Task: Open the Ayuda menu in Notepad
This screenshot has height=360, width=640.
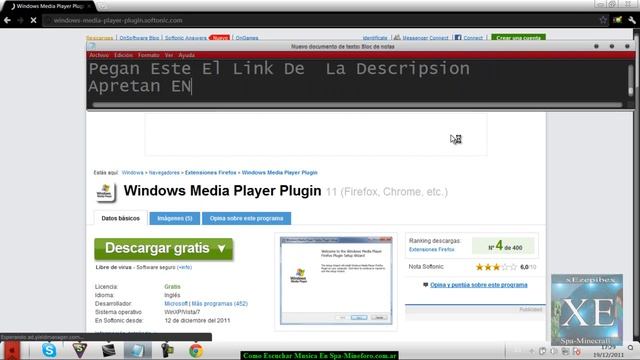Action: pos(186,55)
